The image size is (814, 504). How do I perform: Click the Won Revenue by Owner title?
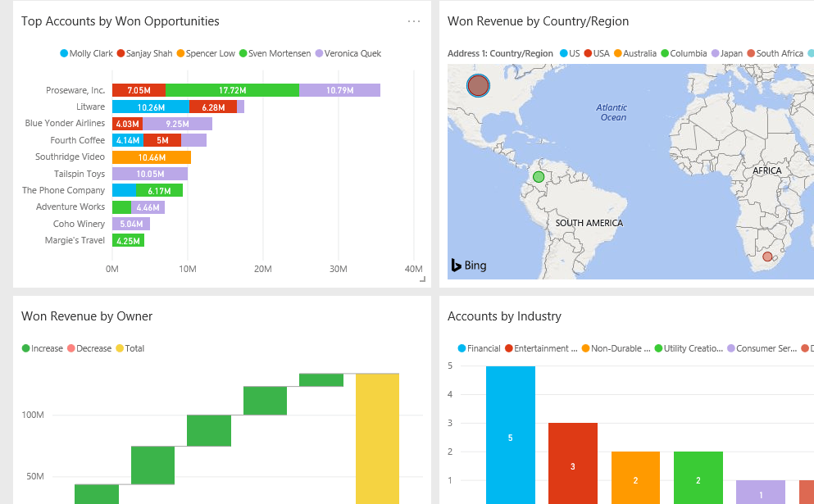[87, 316]
